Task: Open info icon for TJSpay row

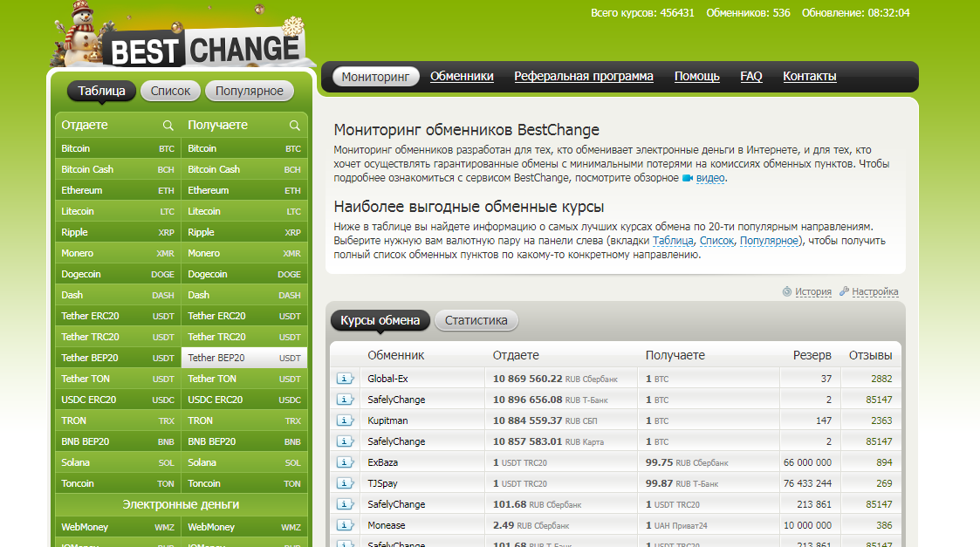Action: pyautogui.click(x=345, y=483)
